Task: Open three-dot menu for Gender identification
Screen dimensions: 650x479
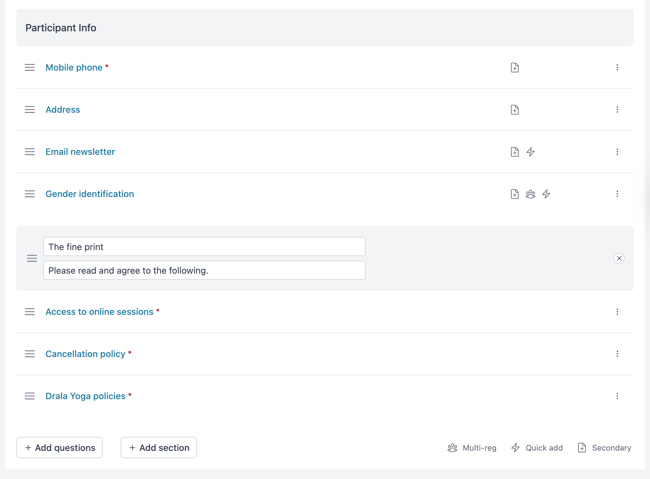Action: pyautogui.click(x=617, y=194)
